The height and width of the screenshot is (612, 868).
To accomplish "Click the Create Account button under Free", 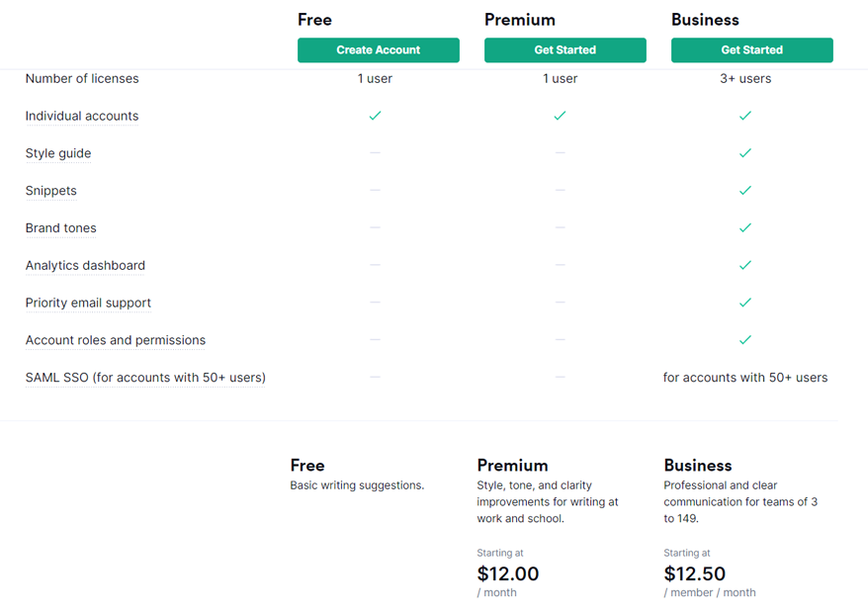I will coord(378,49).
